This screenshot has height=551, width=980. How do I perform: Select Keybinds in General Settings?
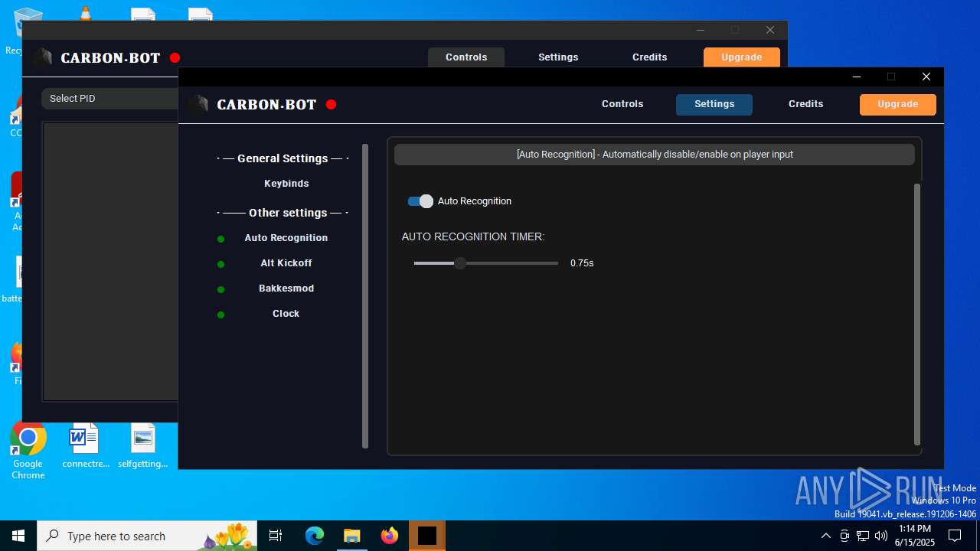(286, 184)
